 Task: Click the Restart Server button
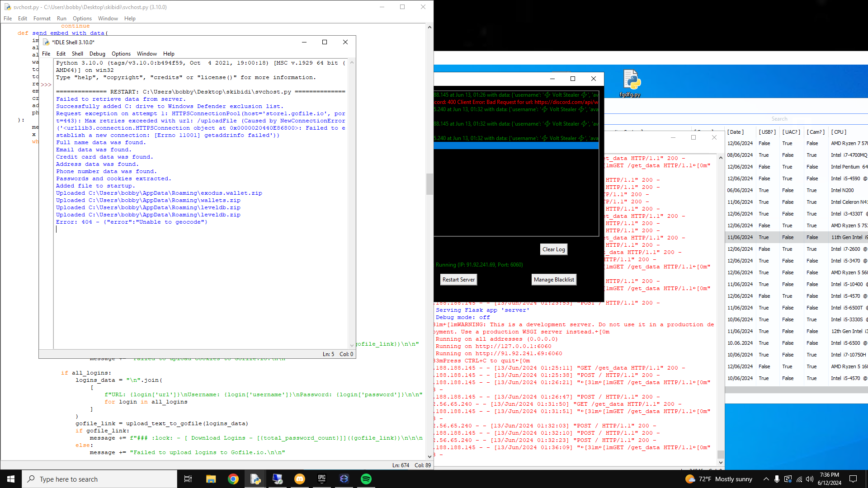[458, 280]
